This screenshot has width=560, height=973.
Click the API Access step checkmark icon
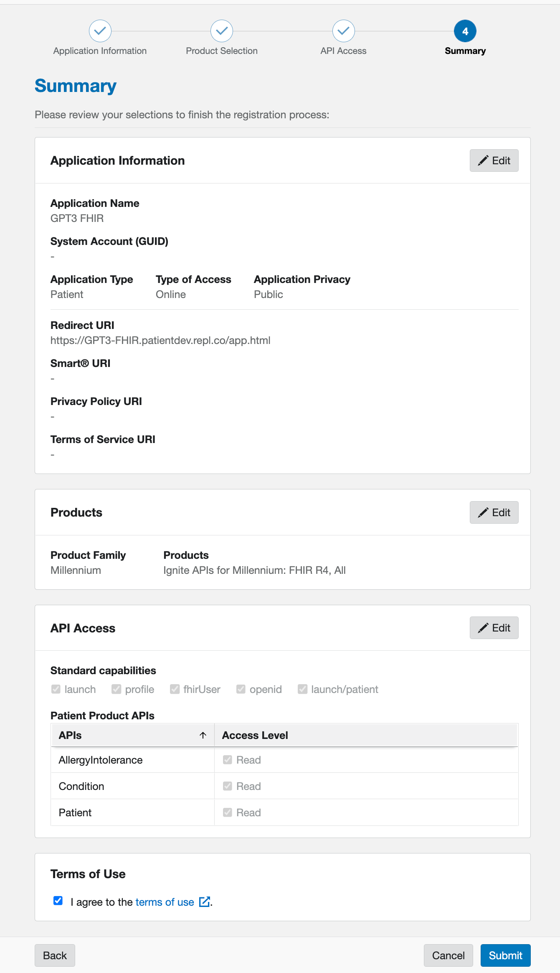pyautogui.click(x=344, y=31)
